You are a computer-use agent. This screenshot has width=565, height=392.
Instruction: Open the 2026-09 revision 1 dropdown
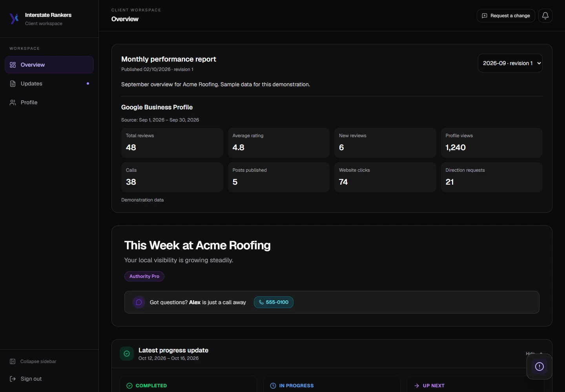click(x=510, y=63)
